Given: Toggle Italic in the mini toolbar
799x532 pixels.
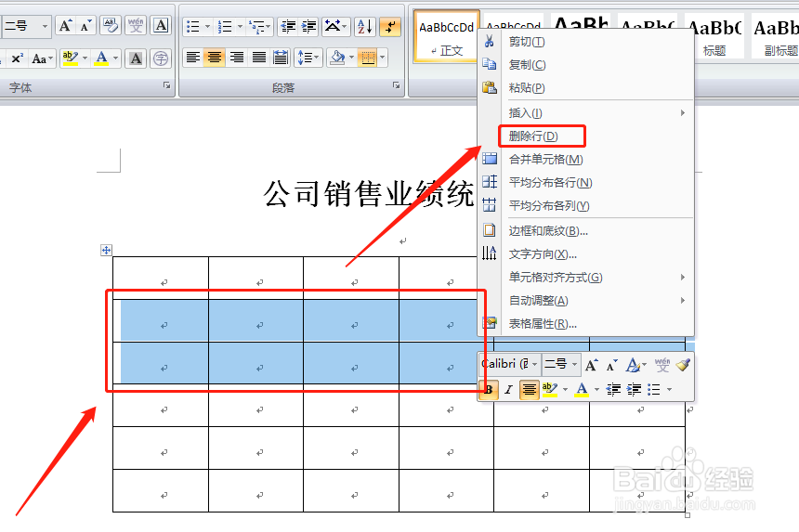Looking at the screenshot, I should point(508,389).
